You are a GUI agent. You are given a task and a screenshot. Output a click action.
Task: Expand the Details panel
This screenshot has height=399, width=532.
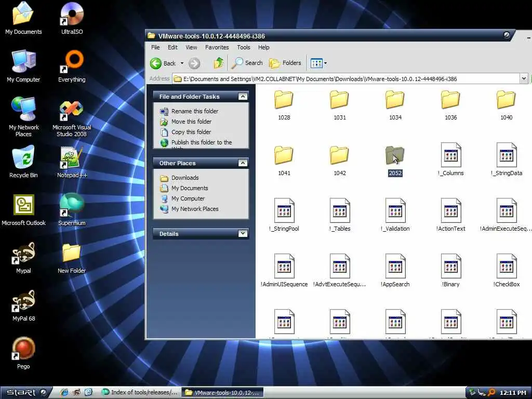pyautogui.click(x=243, y=233)
